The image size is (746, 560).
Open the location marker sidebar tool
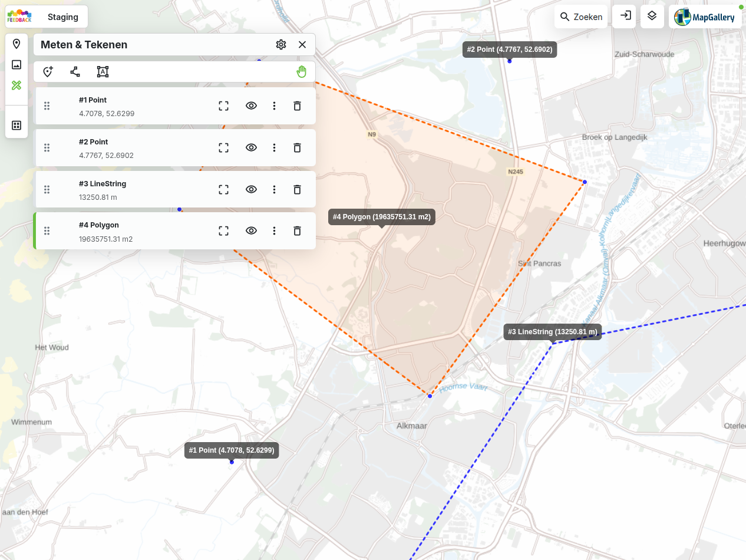point(16,44)
